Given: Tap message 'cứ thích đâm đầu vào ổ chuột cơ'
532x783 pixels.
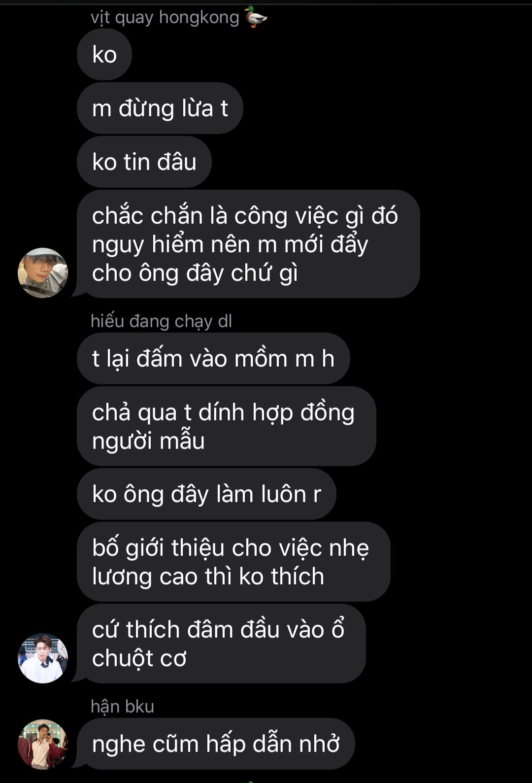Looking at the screenshot, I should click(x=221, y=644).
